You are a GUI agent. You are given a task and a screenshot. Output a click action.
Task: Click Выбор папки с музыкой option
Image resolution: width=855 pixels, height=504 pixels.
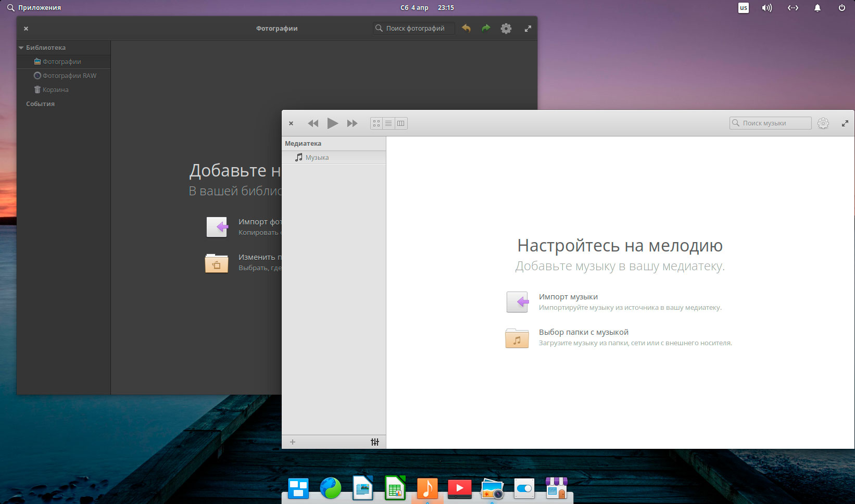pos(583,332)
